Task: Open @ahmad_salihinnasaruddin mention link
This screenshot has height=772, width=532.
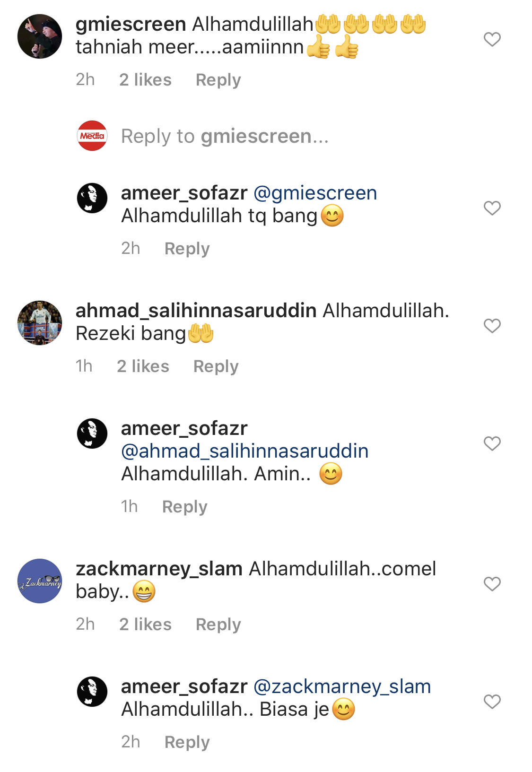Action: point(245,451)
